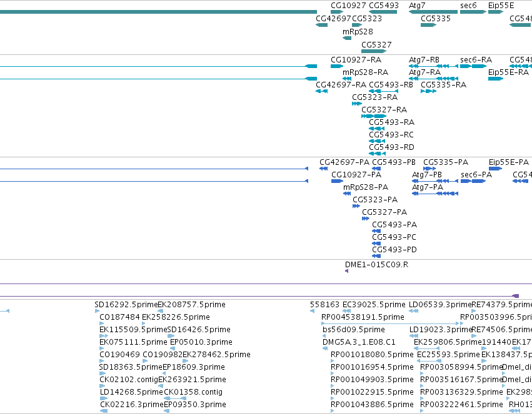Click the sec6-PA protein label
The image size is (532, 414).
coord(476,175)
